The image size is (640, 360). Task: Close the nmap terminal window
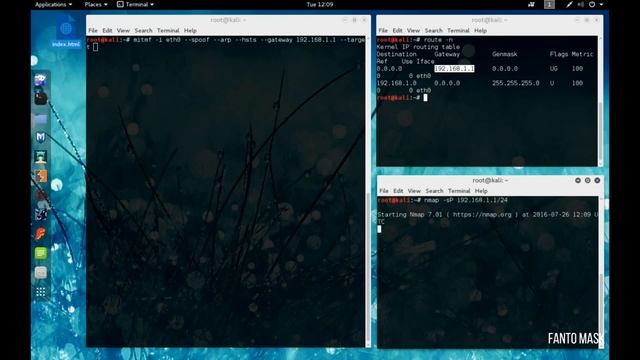pyautogui.click(x=597, y=180)
